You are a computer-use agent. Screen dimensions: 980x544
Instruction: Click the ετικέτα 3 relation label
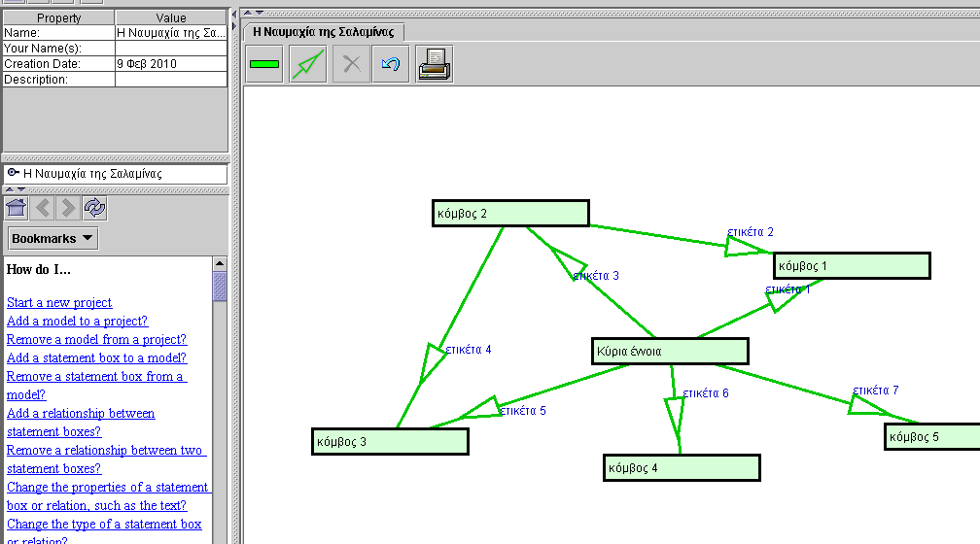[x=596, y=276]
